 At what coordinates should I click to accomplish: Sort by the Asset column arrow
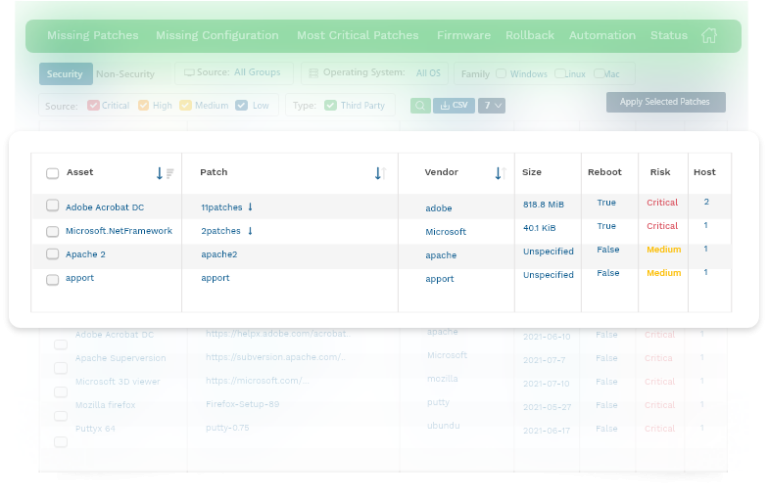[x=159, y=173]
